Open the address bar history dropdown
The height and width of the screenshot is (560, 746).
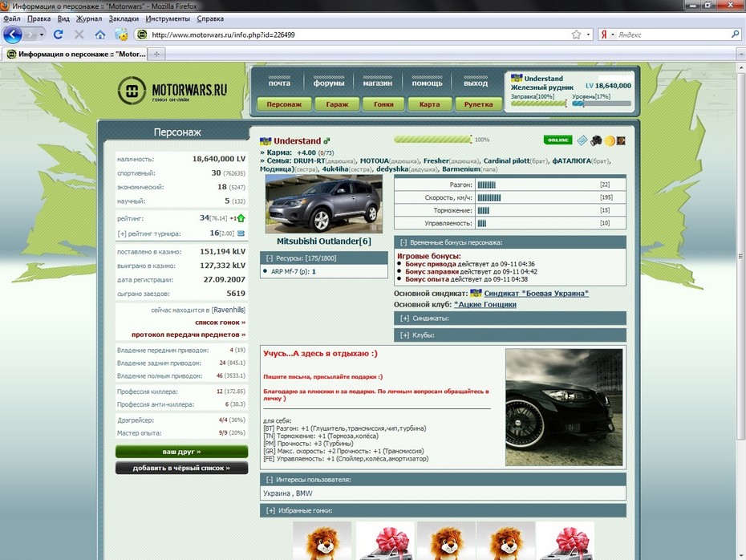click(x=589, y=34)
